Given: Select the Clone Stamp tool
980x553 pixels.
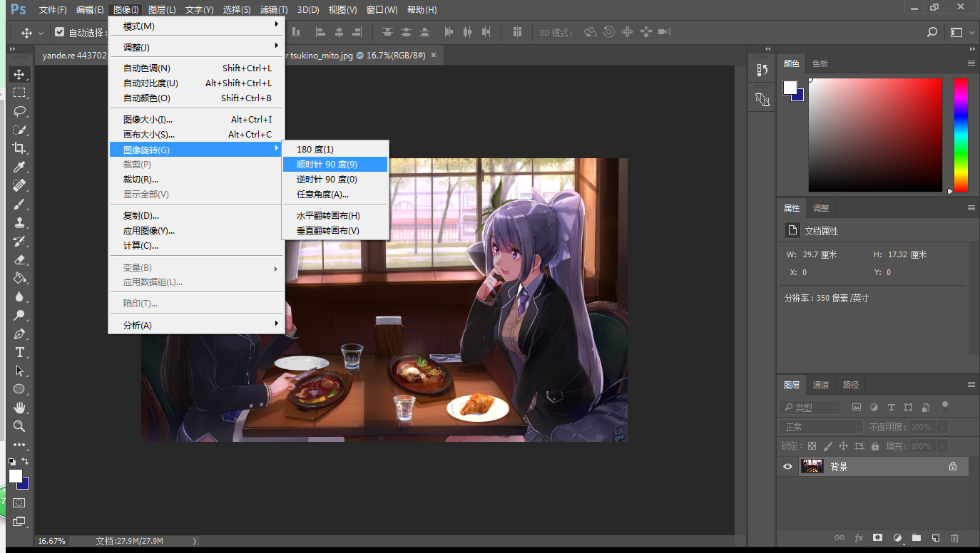Looking at the screenshot, I should [x=19, y=222].
